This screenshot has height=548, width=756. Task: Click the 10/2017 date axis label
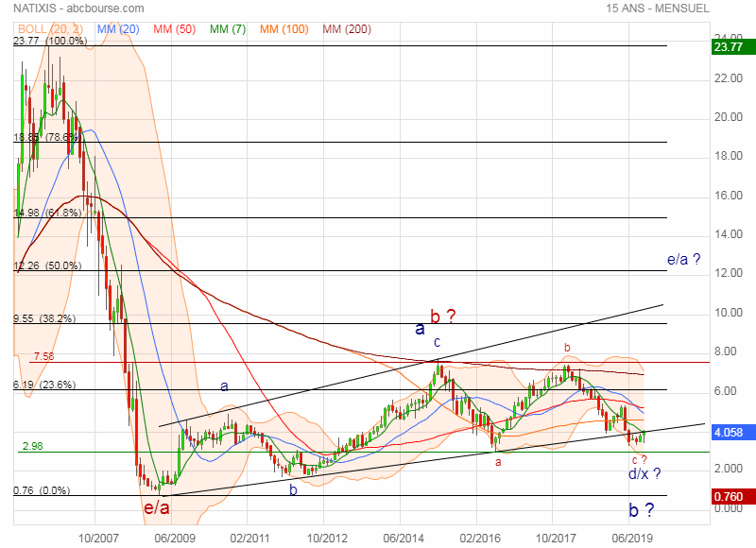556,538
